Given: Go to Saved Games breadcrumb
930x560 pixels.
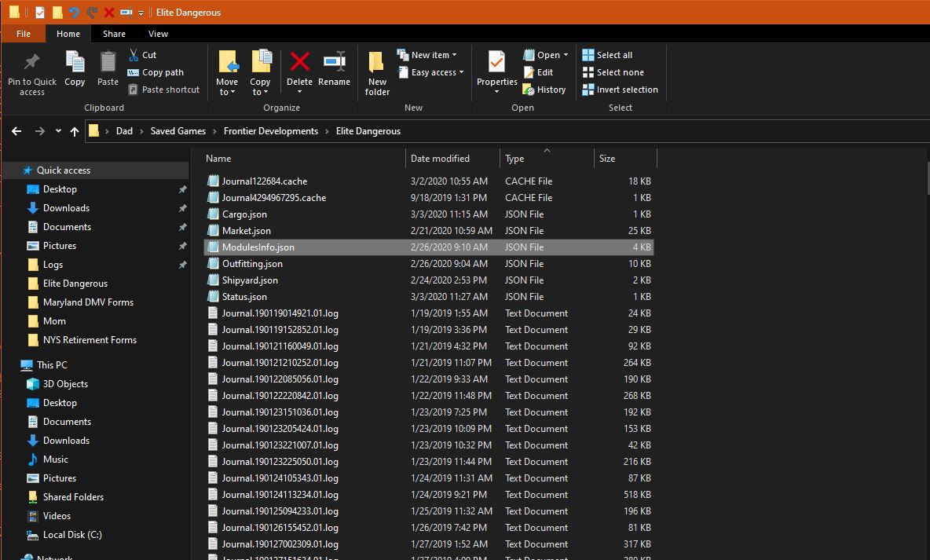Looking at the screenshot, I should click(x=178, y=131).
